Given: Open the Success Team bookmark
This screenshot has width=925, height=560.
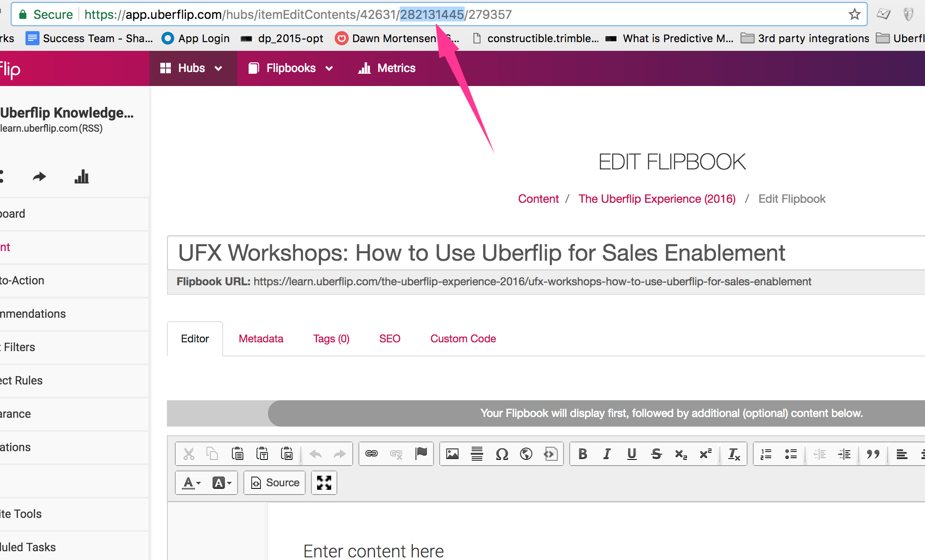Looking at the screenshot, I should (89, 39).
